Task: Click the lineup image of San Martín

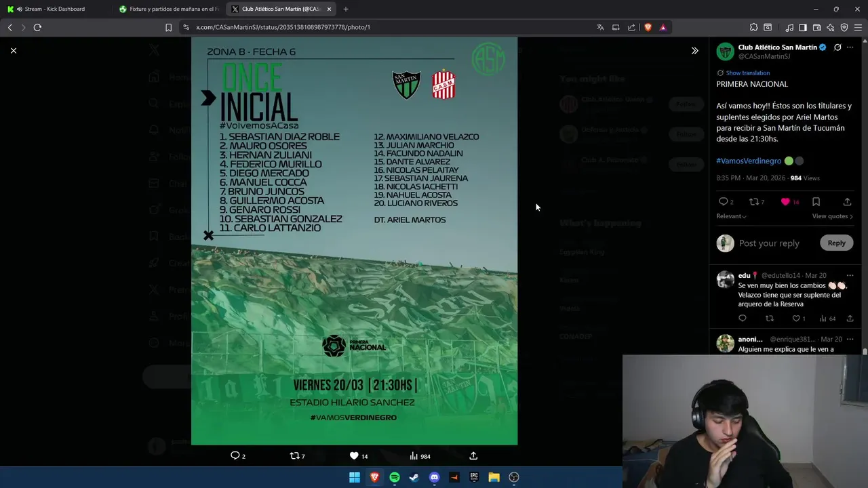Action: 354,241
